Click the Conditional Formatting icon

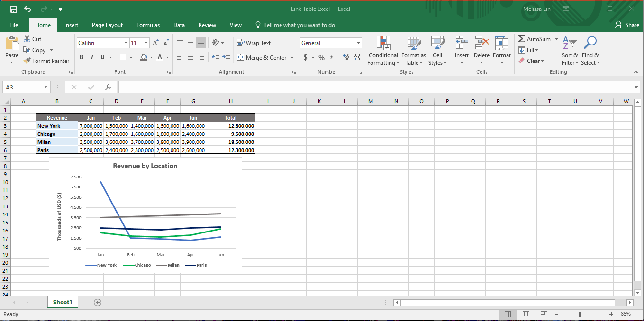383,43
